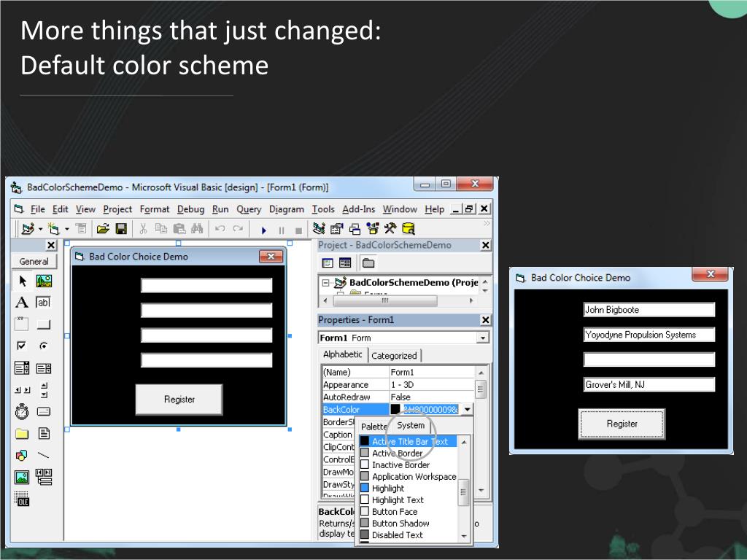Open the Add Project dropdown arrow
This screenshot has height=560, width=747.
(41, 230)
